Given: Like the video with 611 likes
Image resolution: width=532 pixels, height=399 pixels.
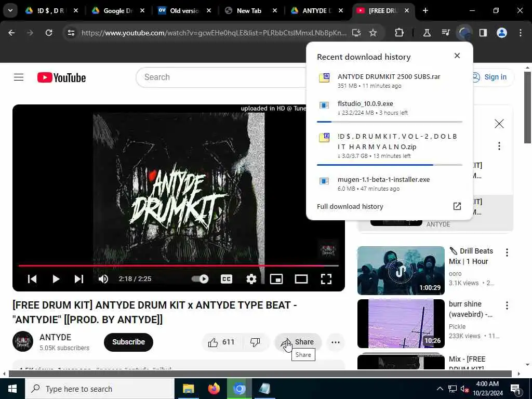Looking at the screenshot, I should 221,342.
